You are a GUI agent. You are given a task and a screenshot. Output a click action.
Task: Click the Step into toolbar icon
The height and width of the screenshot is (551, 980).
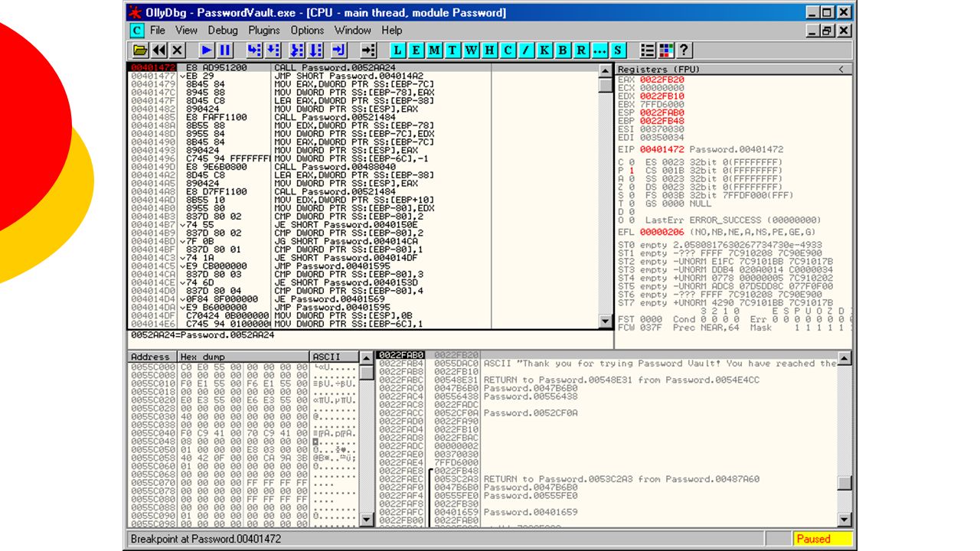point(254,51)
